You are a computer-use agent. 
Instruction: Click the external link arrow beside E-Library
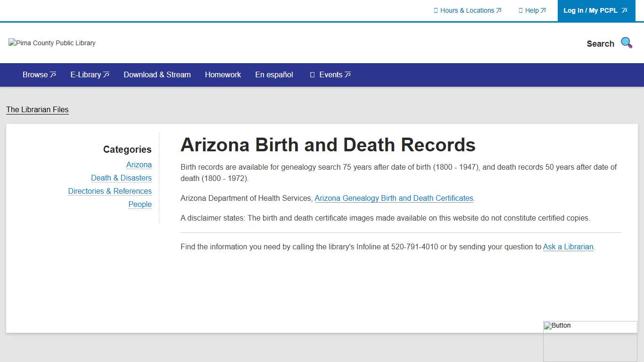[107, 74]
